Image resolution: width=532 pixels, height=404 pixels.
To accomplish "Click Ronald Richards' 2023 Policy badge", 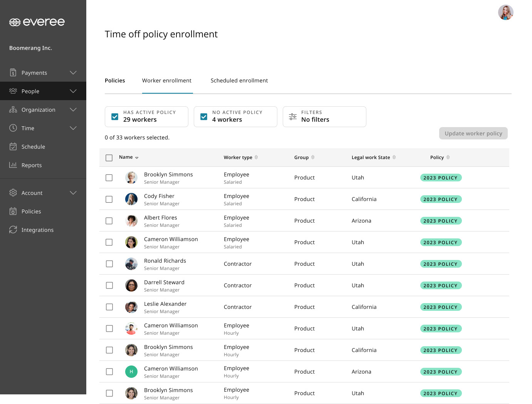I will (x=440, y=264).
